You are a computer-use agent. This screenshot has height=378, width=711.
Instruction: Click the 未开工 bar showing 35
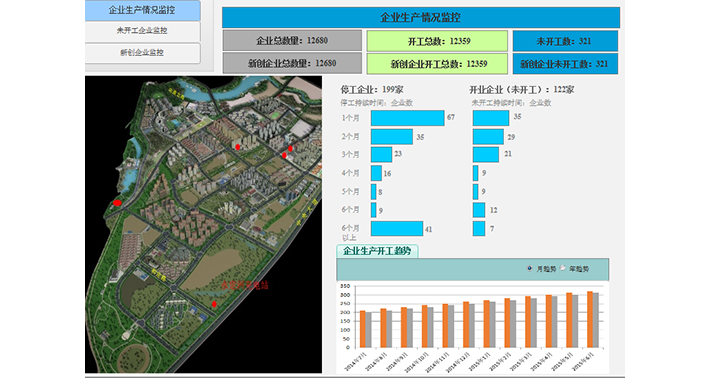[x=491, y=118]
